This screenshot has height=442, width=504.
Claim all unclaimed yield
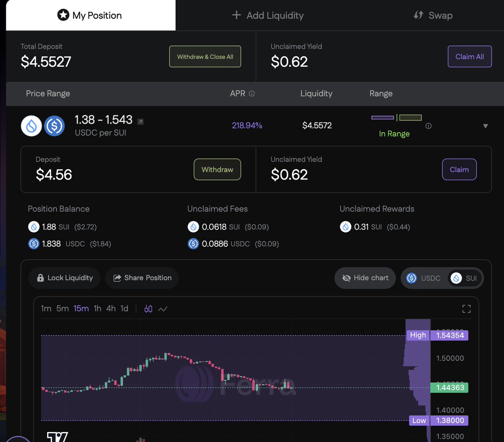pyautogui.click(x=470, y=57)
